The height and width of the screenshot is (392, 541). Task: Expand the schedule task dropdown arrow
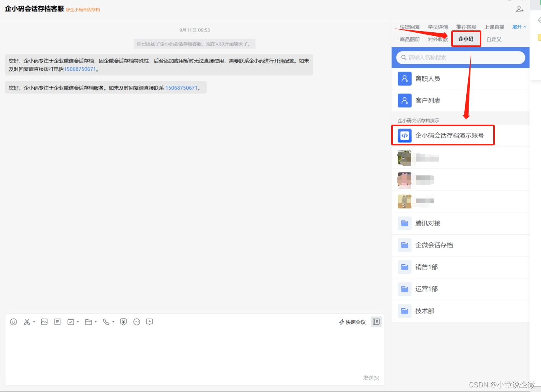[78, 322]
